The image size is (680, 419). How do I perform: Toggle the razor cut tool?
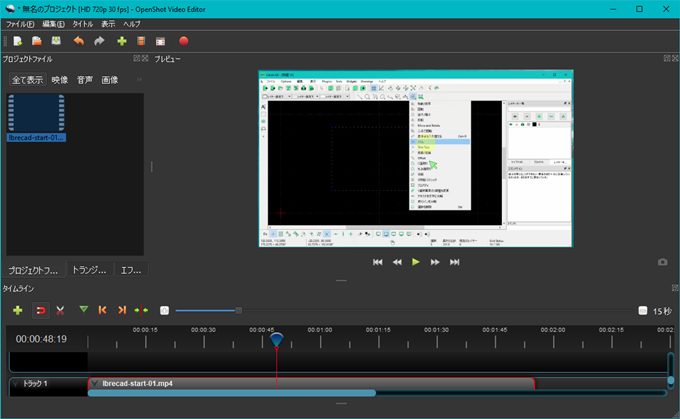[x=61, y=311]
